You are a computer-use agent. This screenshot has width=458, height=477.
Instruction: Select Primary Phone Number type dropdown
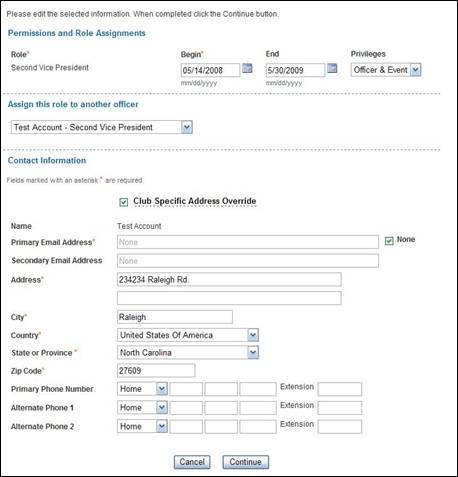click(142, 389)
